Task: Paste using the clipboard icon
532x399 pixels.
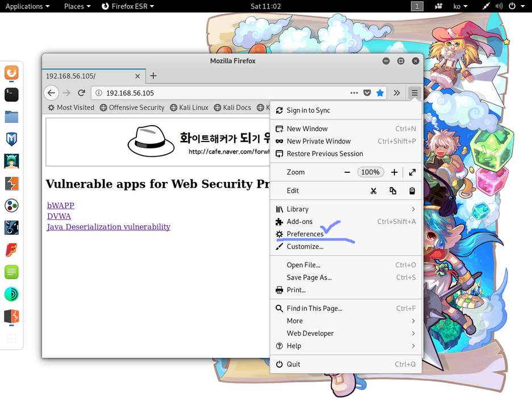Action: tap(412, 190)
